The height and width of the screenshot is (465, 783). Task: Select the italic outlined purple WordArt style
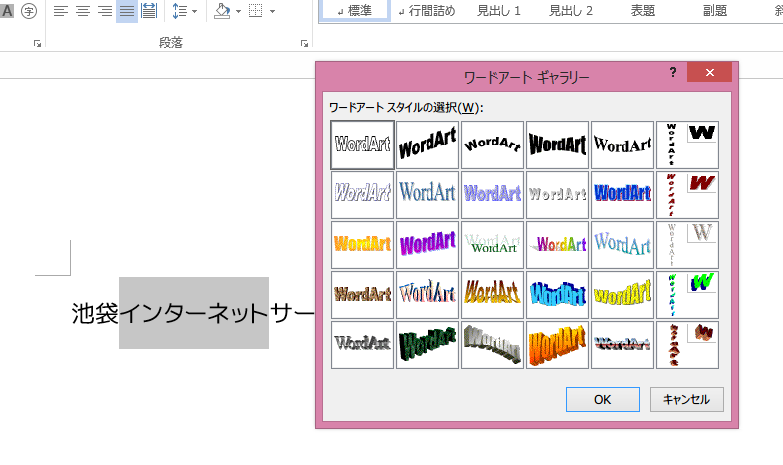363,195
